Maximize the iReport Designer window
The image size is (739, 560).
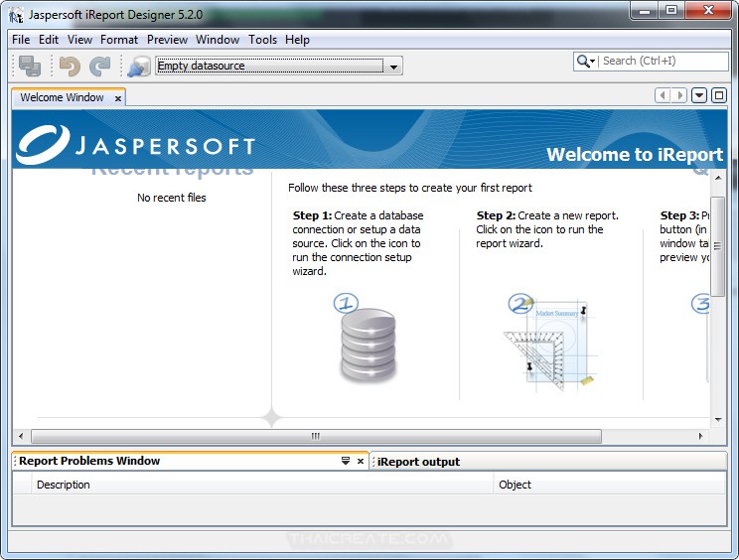pyautogui.click(x=671, y=10)
